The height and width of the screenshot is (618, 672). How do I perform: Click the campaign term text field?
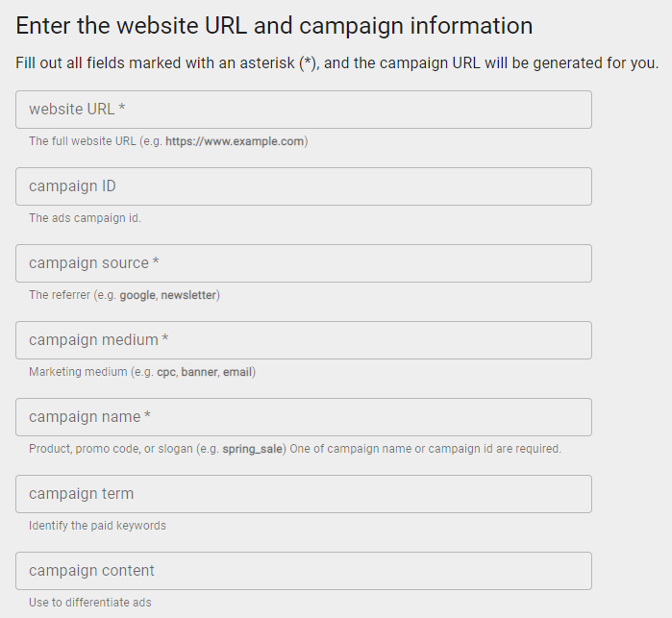pyautogui.click(x=303, y=494)
